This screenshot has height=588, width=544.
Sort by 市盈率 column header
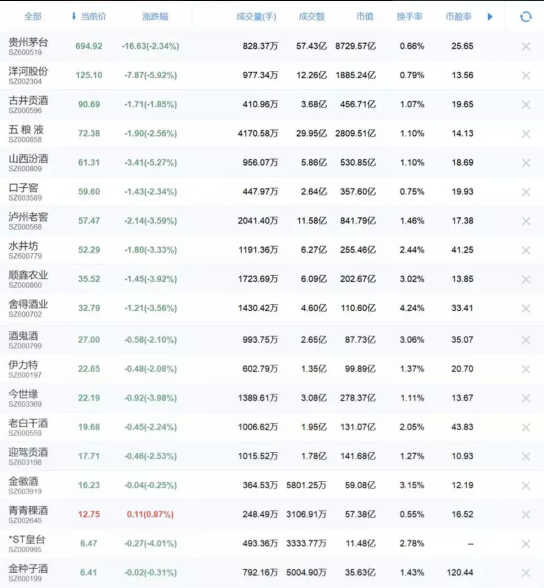(458, 16)
